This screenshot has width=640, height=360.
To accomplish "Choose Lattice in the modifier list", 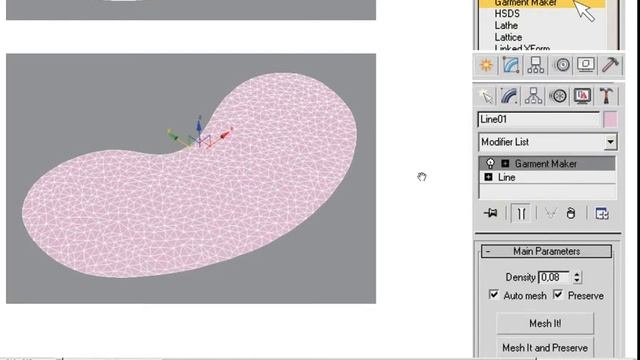I will (x=508, y=37).
